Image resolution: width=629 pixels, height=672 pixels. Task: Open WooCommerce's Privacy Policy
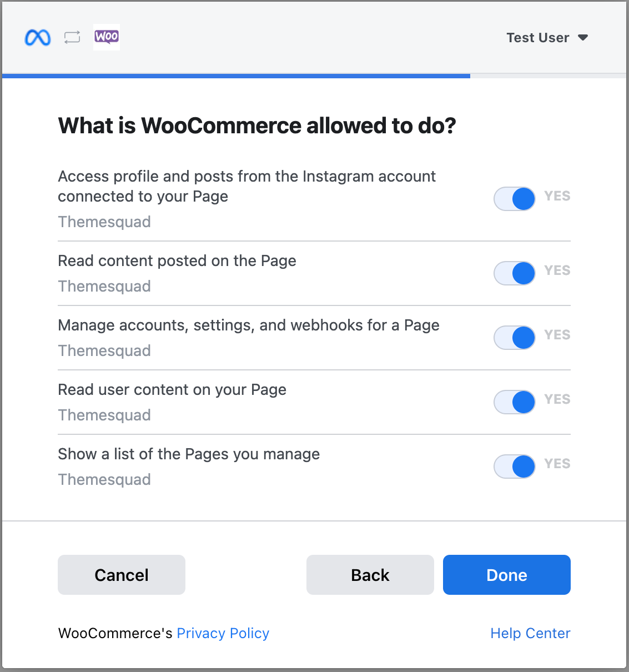pyautogui.click(x=223, y=633)
